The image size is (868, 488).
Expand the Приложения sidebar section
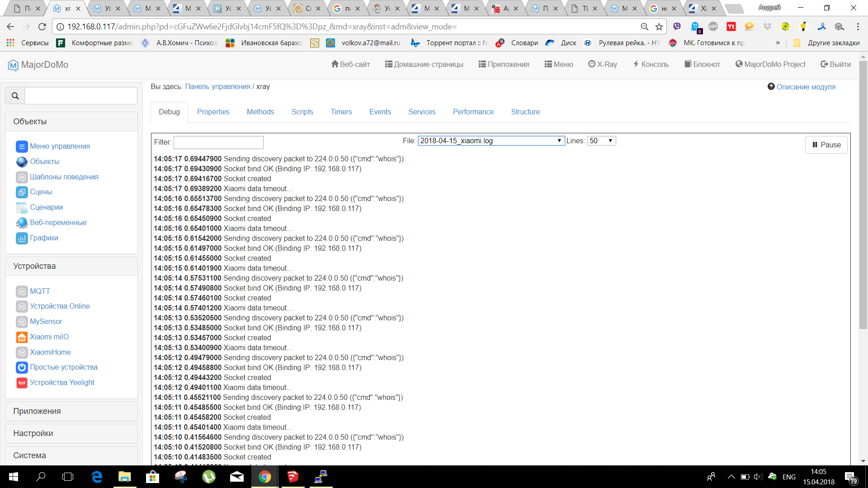coord(71,411)
